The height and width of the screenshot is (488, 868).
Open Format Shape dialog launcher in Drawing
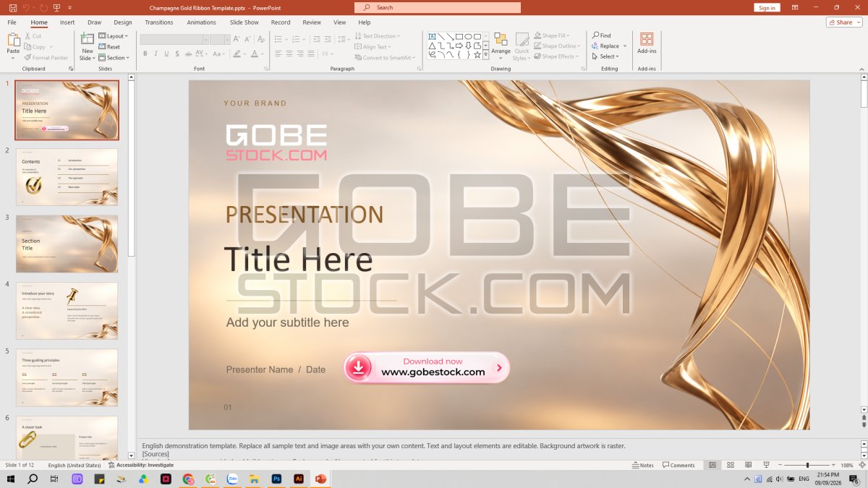point(584,69)
